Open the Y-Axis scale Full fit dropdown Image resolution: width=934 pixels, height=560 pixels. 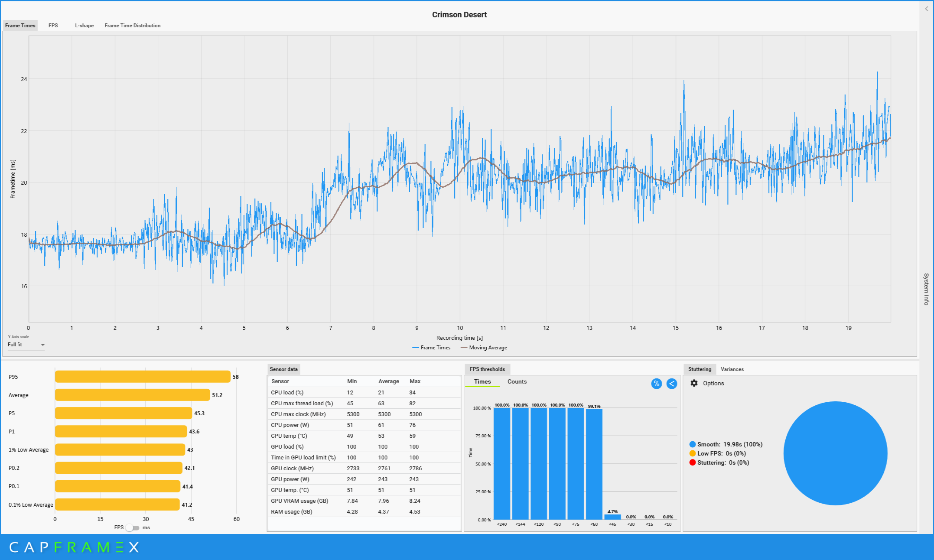click(26, 345)
